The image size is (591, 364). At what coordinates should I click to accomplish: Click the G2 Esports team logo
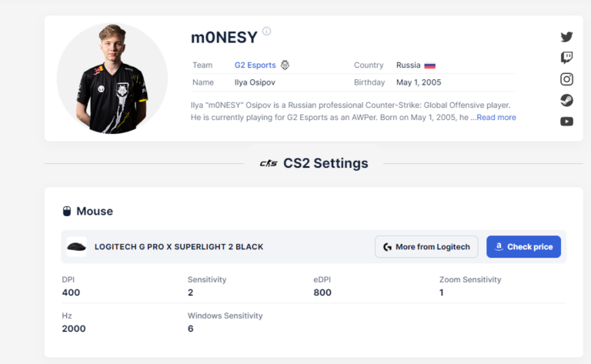pos(285,65)
